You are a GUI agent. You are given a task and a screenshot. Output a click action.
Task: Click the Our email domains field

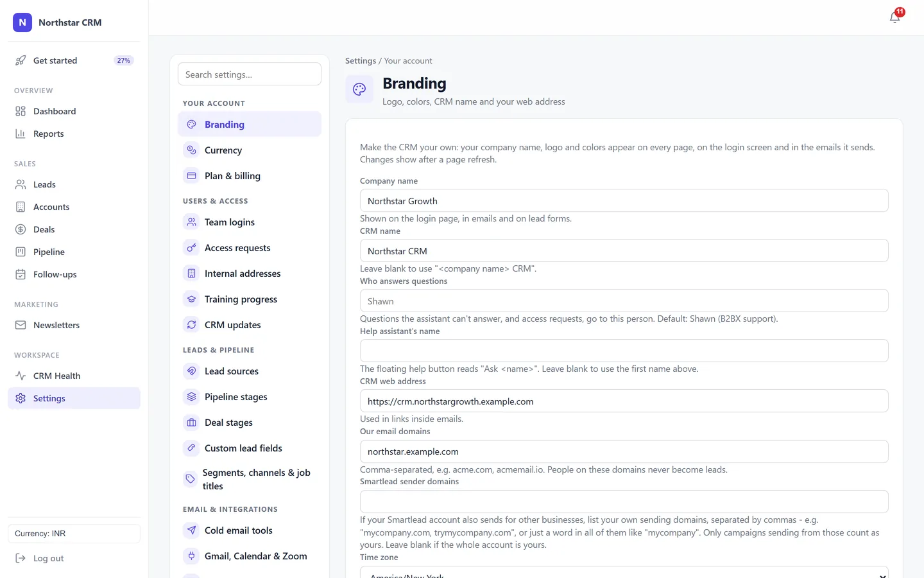point(624,451)
